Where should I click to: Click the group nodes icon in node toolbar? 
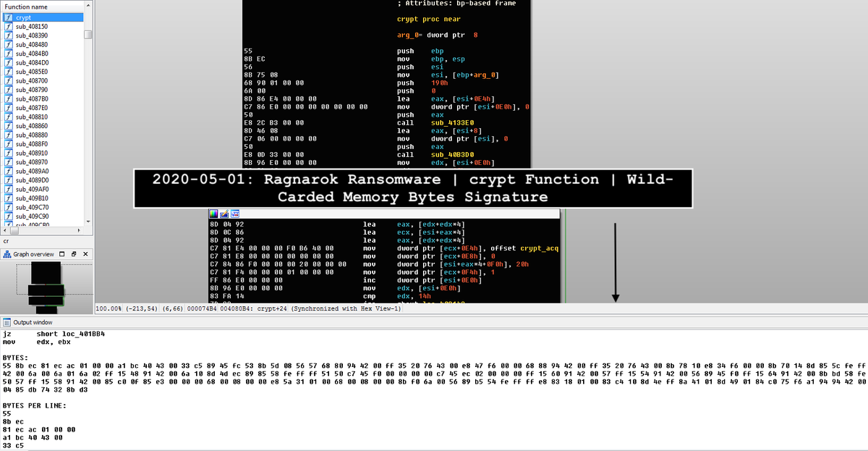pos(235,214)
